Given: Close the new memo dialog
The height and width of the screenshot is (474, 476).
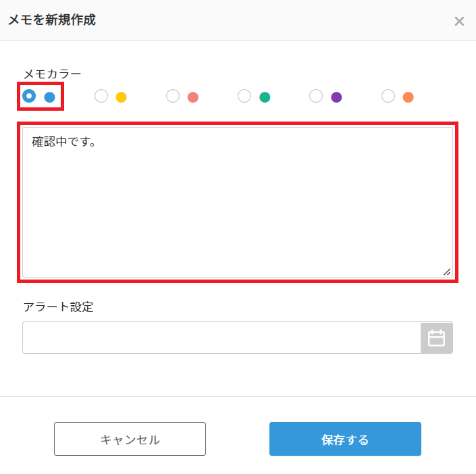Looking at the screenshot, I should [x=459, y=21].
